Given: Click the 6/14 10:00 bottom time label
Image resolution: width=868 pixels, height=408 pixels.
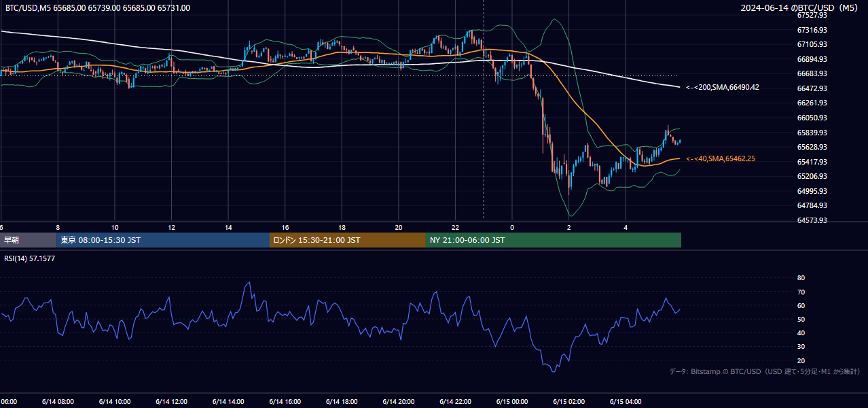Looking at the screenshot, I should point(115,401).
